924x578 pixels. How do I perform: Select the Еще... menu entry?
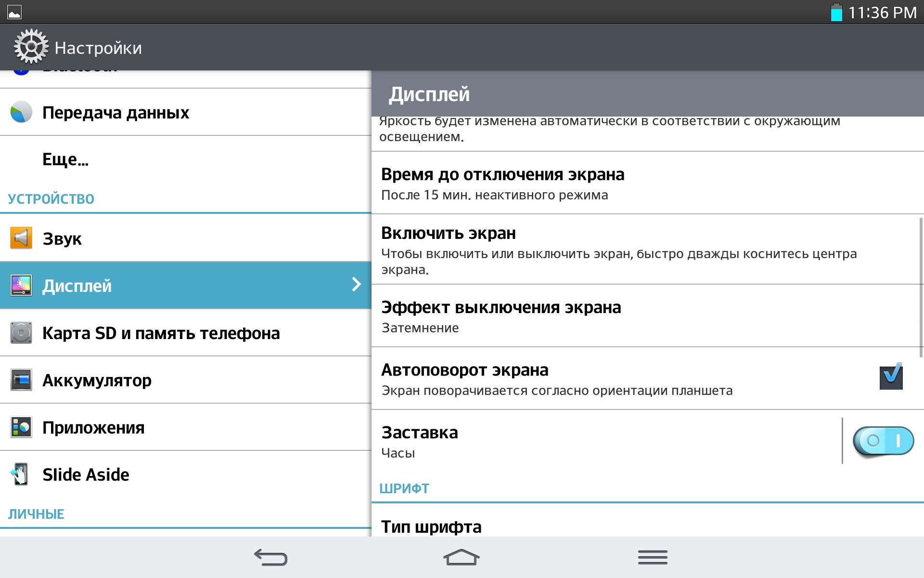coord(65,159)
